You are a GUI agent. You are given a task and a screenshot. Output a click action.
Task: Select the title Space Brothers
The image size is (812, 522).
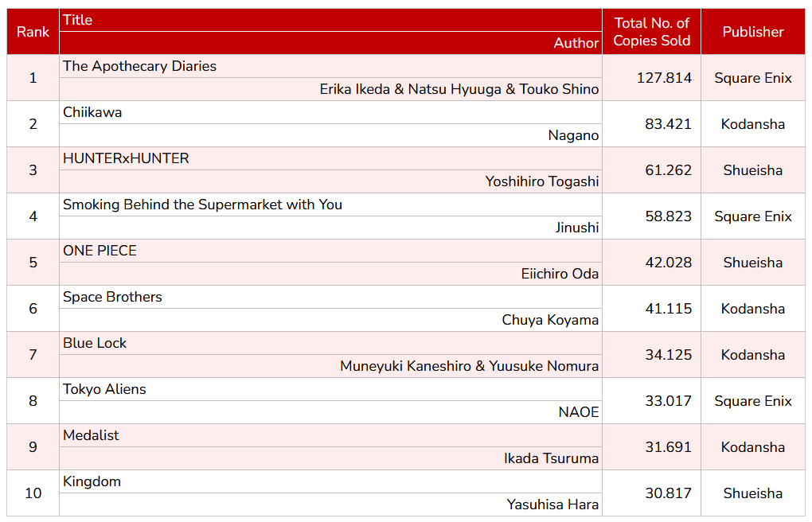[x=112, y=297]
